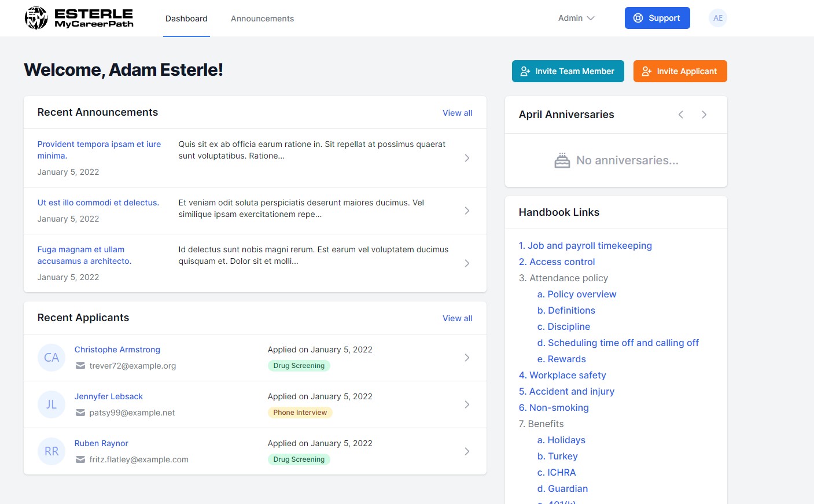
Task: Open announcement arrow for Fuga magnam et ullam
Action: [x=467, y=263]
